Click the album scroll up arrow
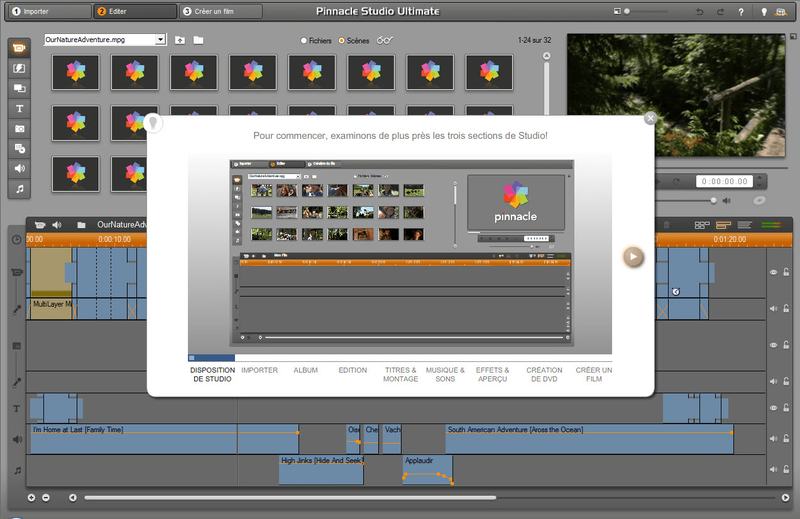Screen dimensions: 800x519 546,57
